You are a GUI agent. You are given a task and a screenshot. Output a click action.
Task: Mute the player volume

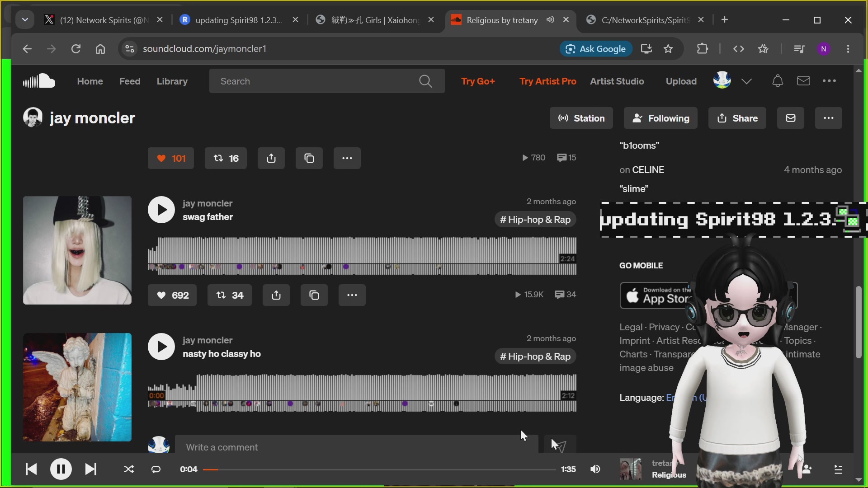(x=595, y=469)
